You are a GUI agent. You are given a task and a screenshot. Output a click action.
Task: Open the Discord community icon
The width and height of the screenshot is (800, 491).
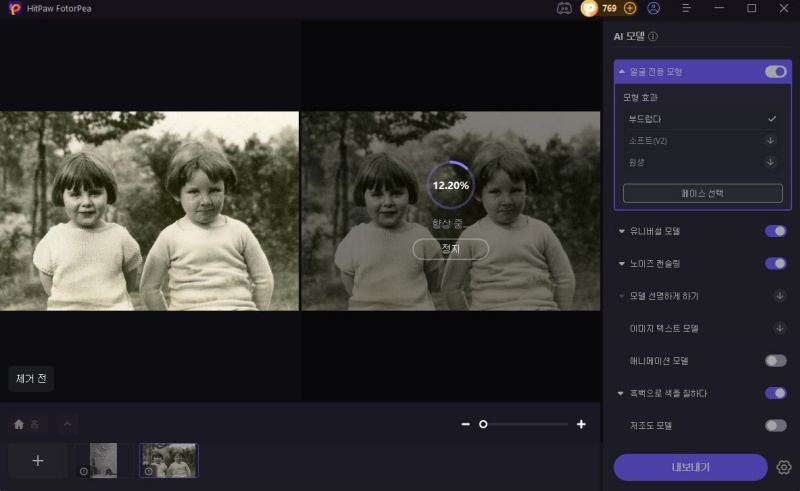(565, 8)
